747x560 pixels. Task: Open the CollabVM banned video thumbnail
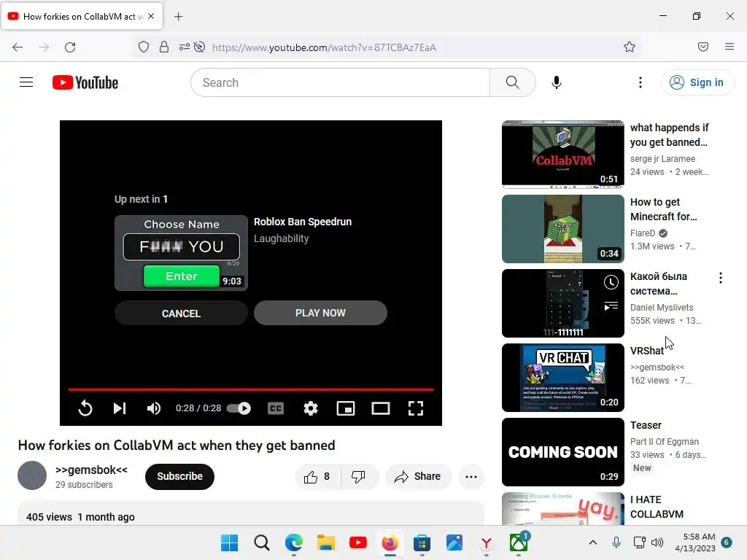coord(562,155)
